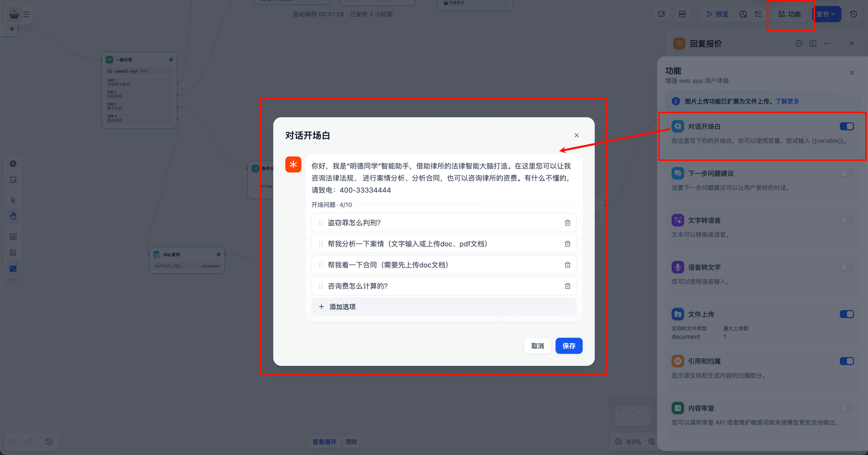Disable the 文件上传 toggle

tap(846, 314)
